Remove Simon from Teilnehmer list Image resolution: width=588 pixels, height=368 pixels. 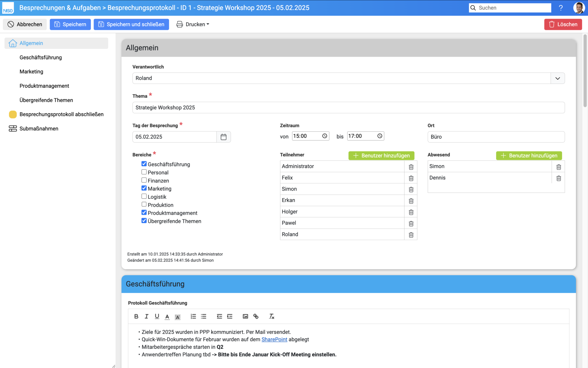click(411, 189)
